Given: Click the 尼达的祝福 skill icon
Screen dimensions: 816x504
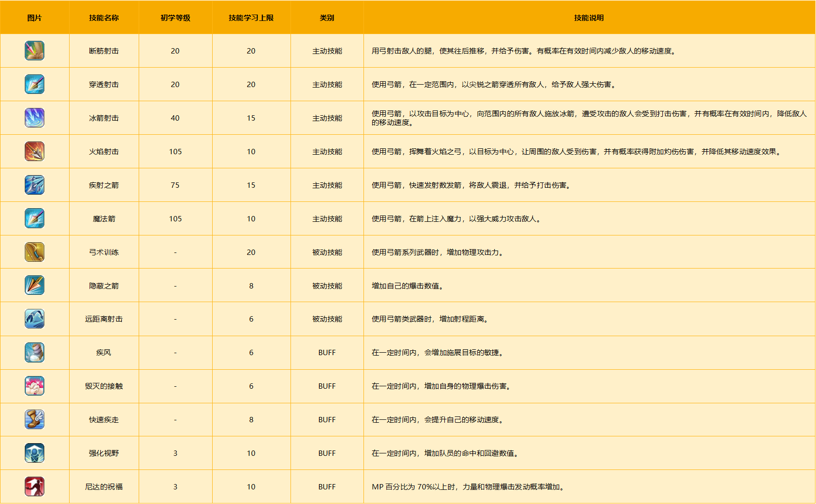Looking at the screenshot, I should [35, 486].
